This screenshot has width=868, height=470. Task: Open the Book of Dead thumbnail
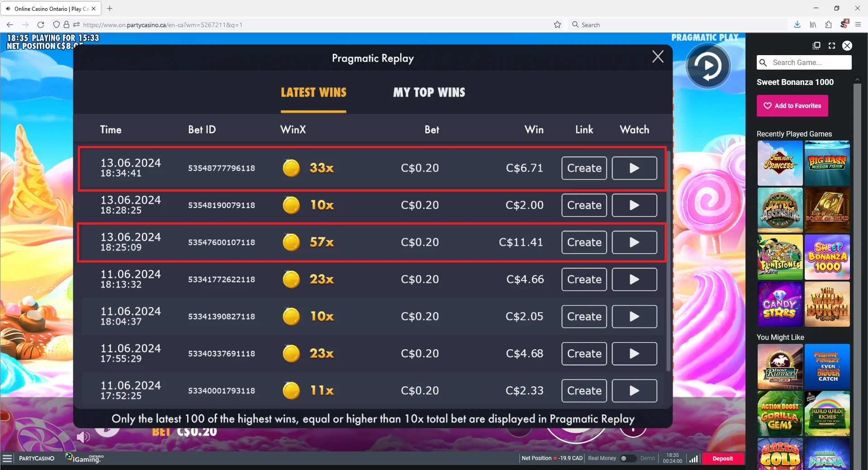827,210
